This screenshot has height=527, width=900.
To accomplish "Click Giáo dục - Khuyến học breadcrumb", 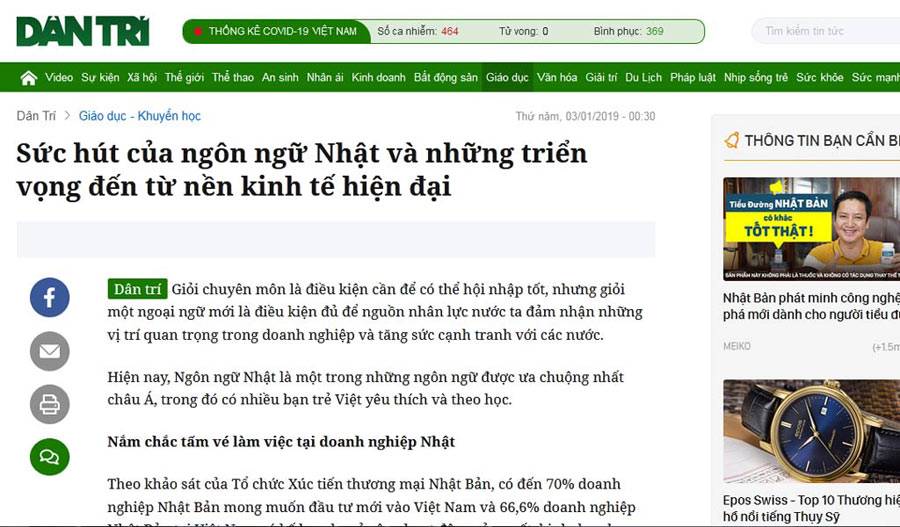I will click(140, 116).
